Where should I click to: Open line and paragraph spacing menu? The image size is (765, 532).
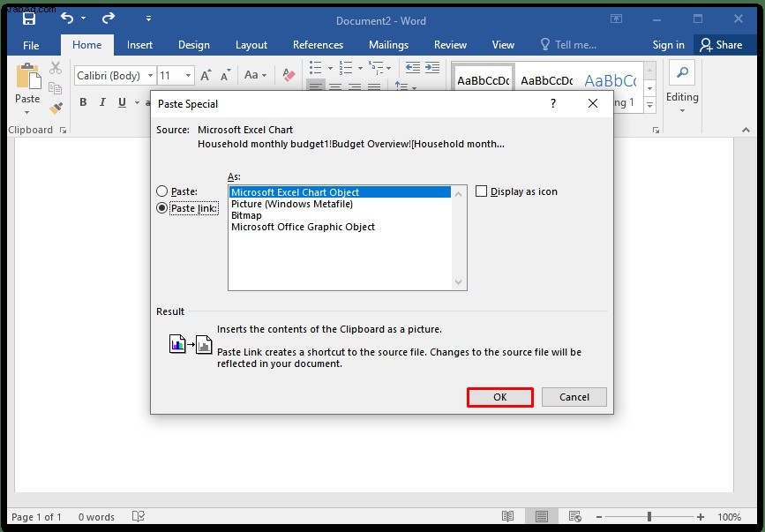[405, 86]
